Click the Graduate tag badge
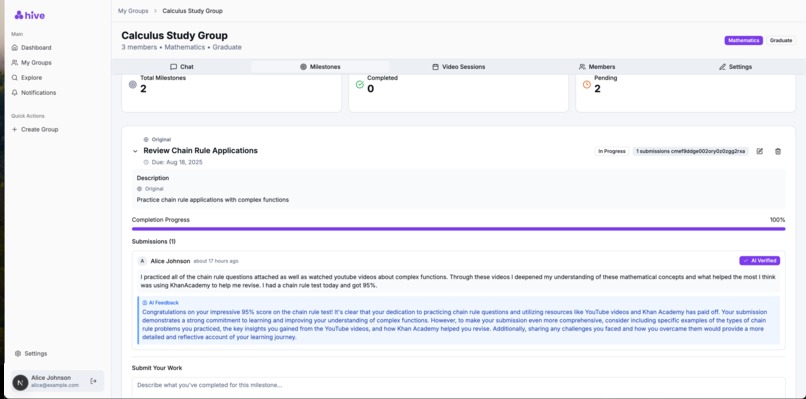The height and width of the screenshot is (399, 806). [x=781, y=40]
